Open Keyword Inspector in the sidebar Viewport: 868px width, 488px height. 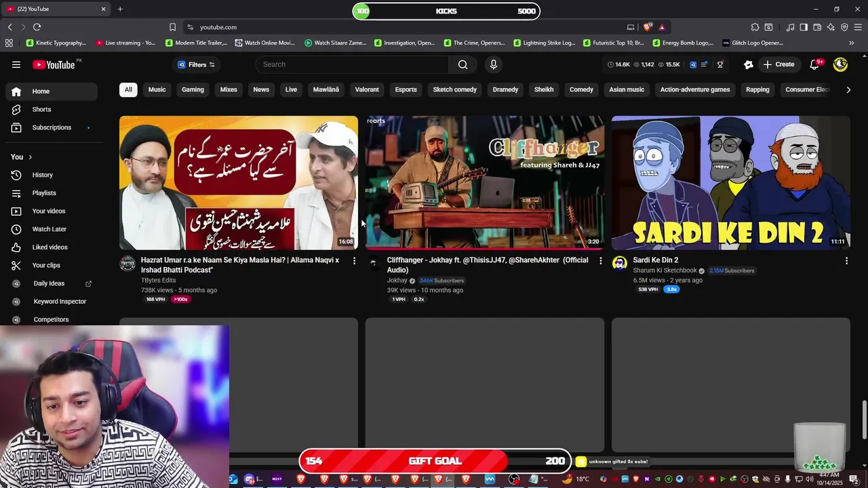point(52,302)
